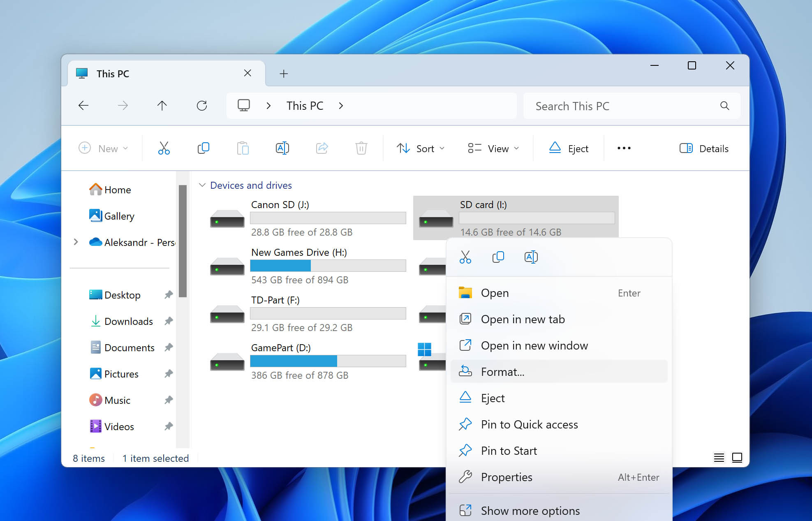This screenshot has height=521, width=812.
Task: Select Open in the context menu
Action: [559, 293]
